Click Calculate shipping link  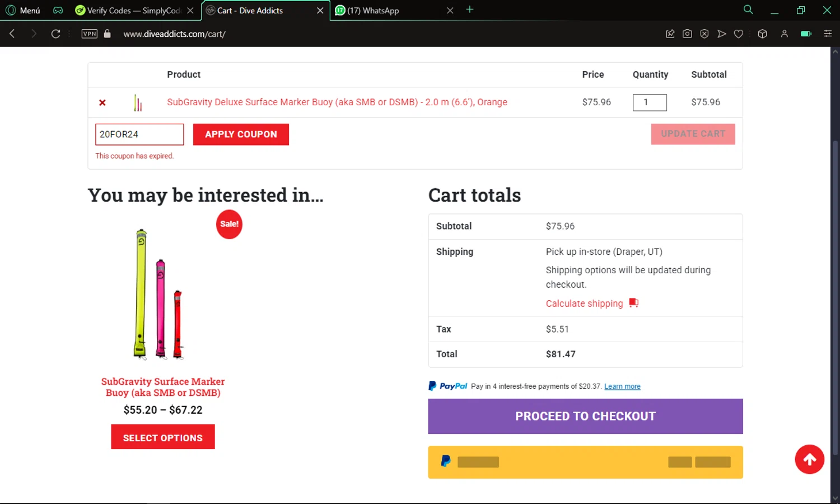pos(584,304)
